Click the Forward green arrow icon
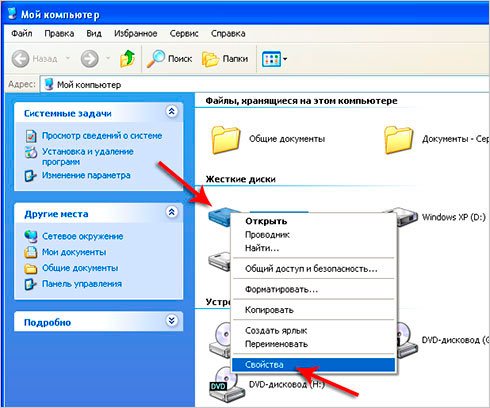 point(90,59)
